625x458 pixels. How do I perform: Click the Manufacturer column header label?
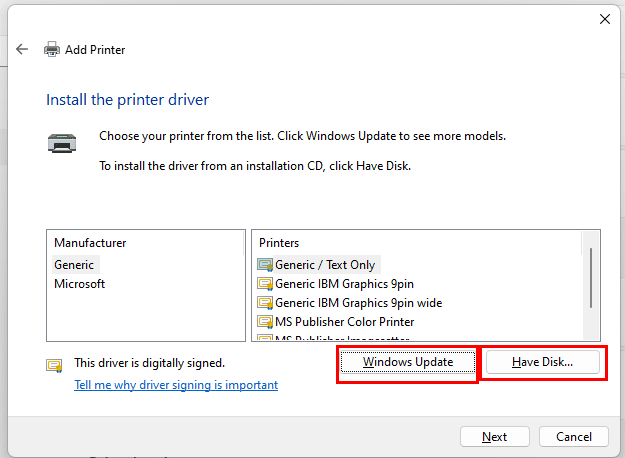(90, 243)
